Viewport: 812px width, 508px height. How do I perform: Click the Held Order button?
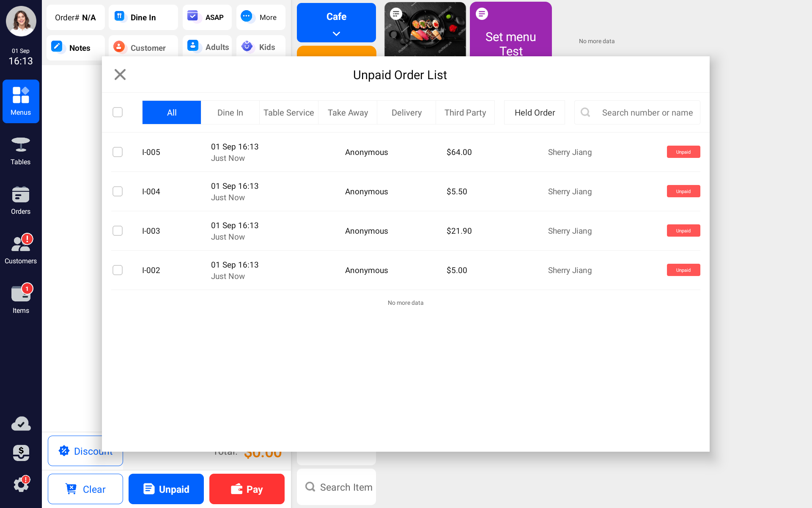(x=535, y=113)
